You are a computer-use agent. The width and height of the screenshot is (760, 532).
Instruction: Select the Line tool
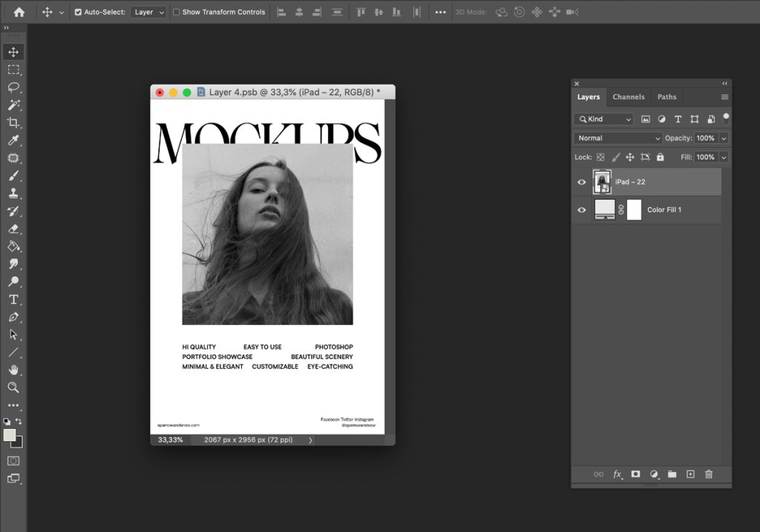click(13, 352)
